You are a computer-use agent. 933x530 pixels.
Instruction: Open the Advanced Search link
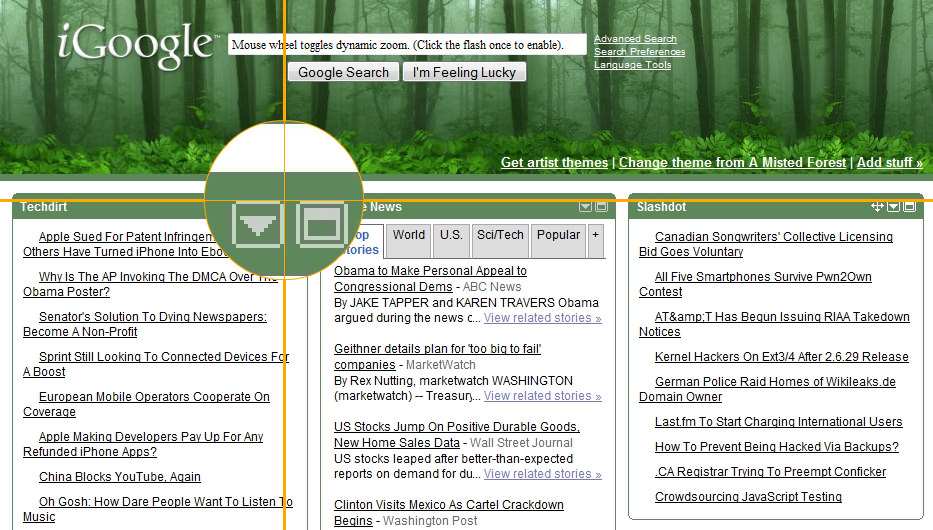click(x=635, y=39)
